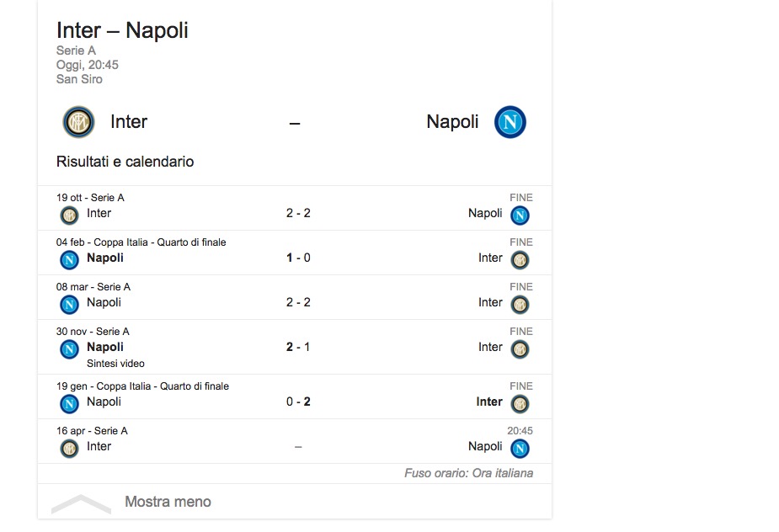Select Napoli team name in header
The width and height of the screenshot is (779, 532).
click(x=452, y=122)
